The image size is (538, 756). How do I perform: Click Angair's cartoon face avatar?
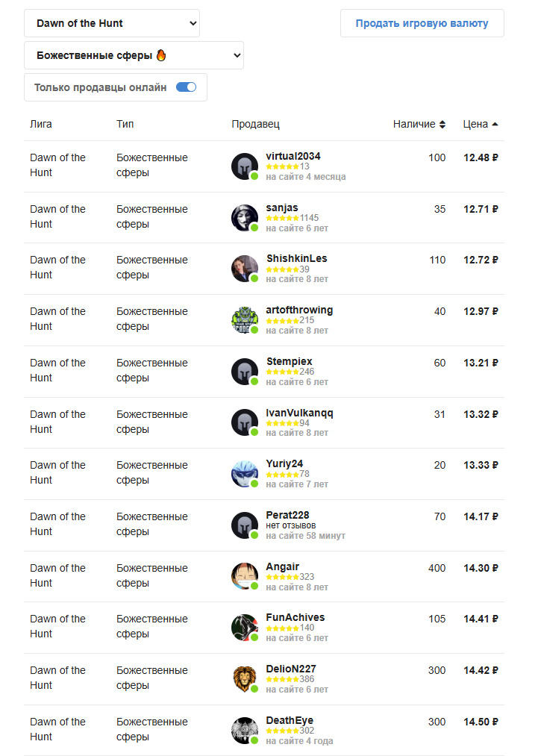tap(245, 576)
